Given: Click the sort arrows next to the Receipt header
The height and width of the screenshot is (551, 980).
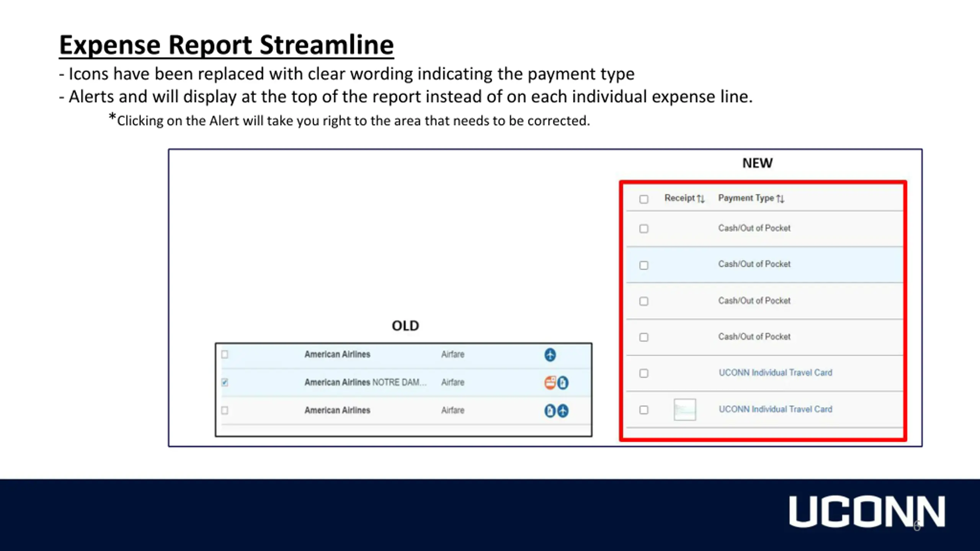Looking at the screenshot, I should [701, 199].
